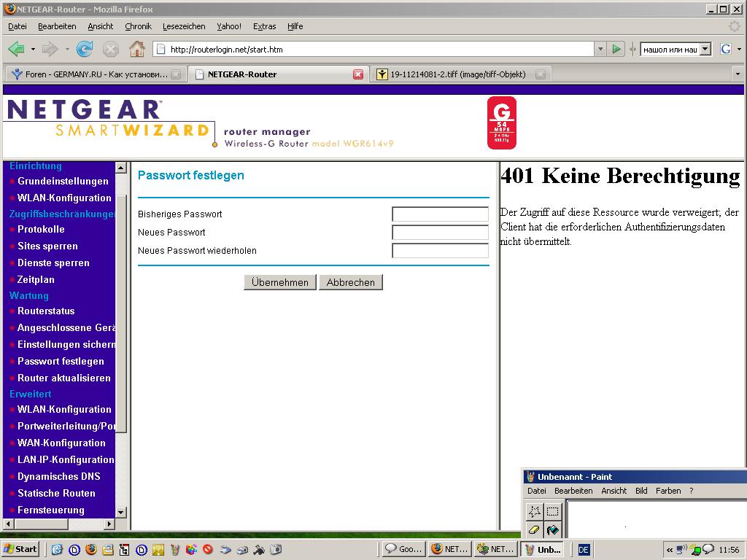The width and height of the screenshot is (747, 560).
Task: Click the Forward navigation arrow
Action: click(50, 49)
